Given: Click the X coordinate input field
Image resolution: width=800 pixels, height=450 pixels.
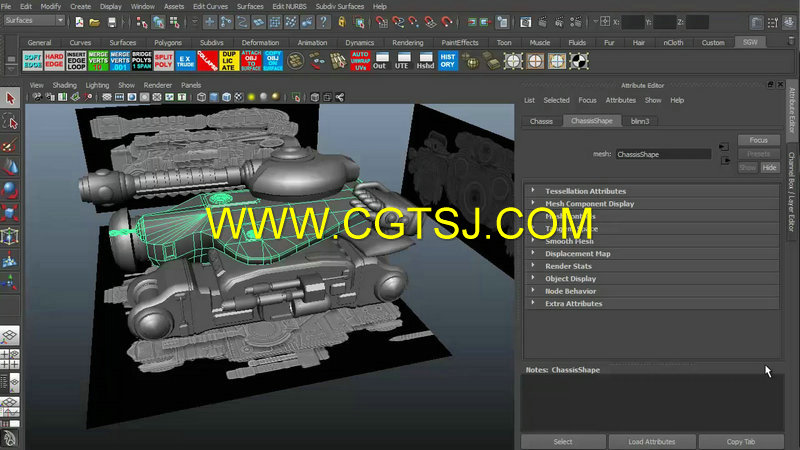Looking at the screenshot, I should tap(633, 22).
